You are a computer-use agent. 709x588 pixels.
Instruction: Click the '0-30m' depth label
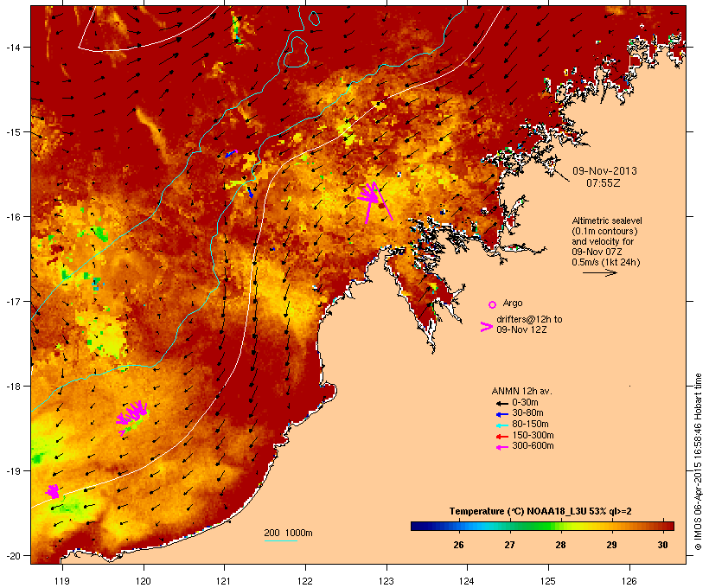click(x=525, y=403)
